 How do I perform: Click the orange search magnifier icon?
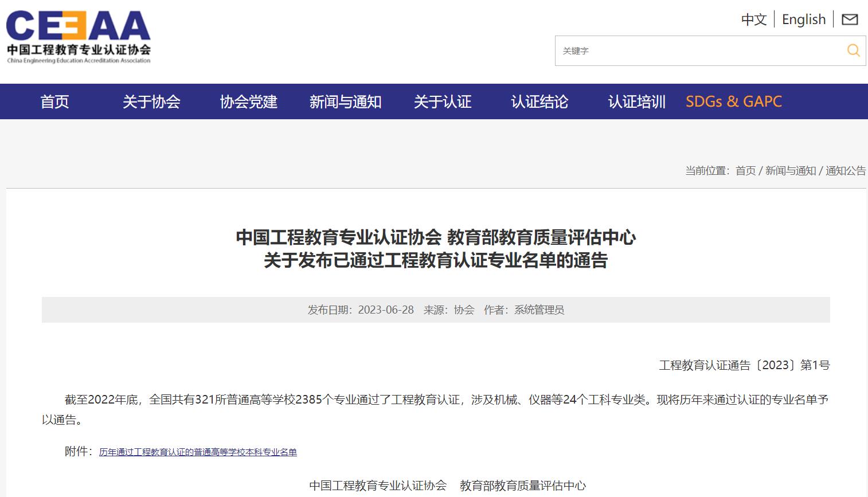coord(854,50)
